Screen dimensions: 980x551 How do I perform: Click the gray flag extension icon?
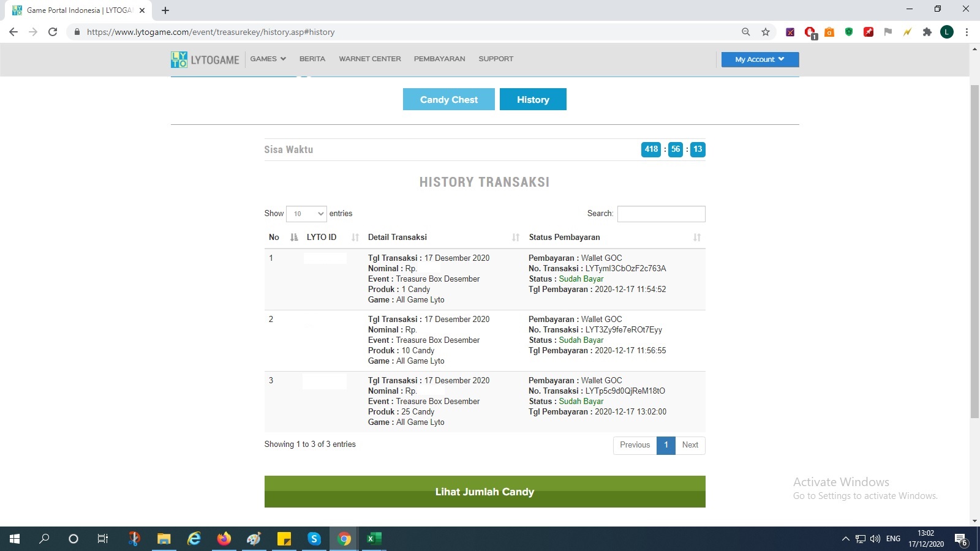[x=888, y=32]
